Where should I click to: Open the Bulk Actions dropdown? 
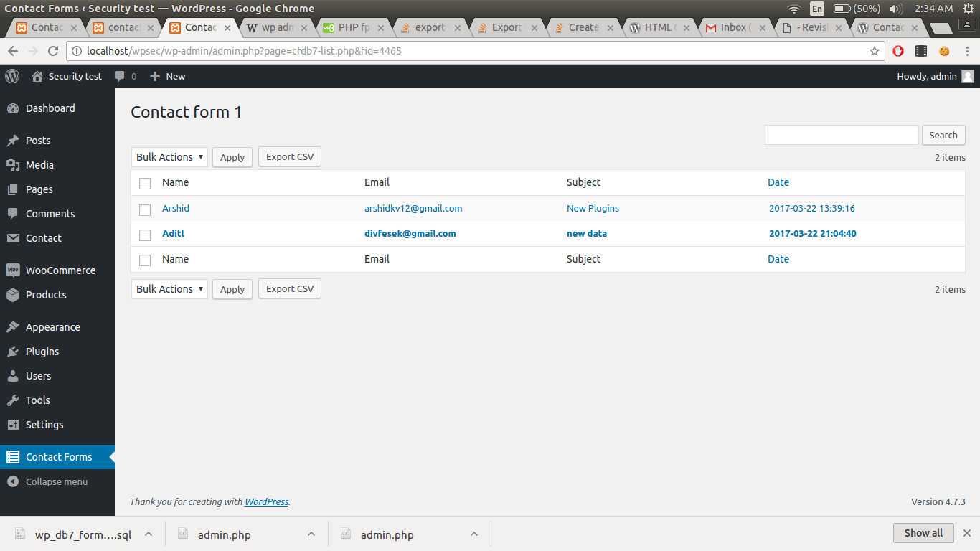click(169, 156)
